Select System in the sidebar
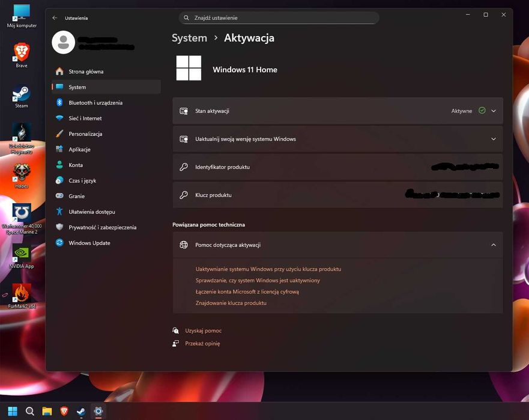Viewport: 529px width, 420px height. pos(106,87)
